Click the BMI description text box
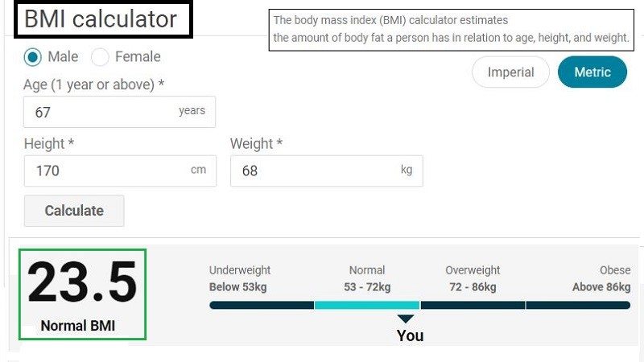Viewport: 644px width, 362px height. click(x=451, y=29)
